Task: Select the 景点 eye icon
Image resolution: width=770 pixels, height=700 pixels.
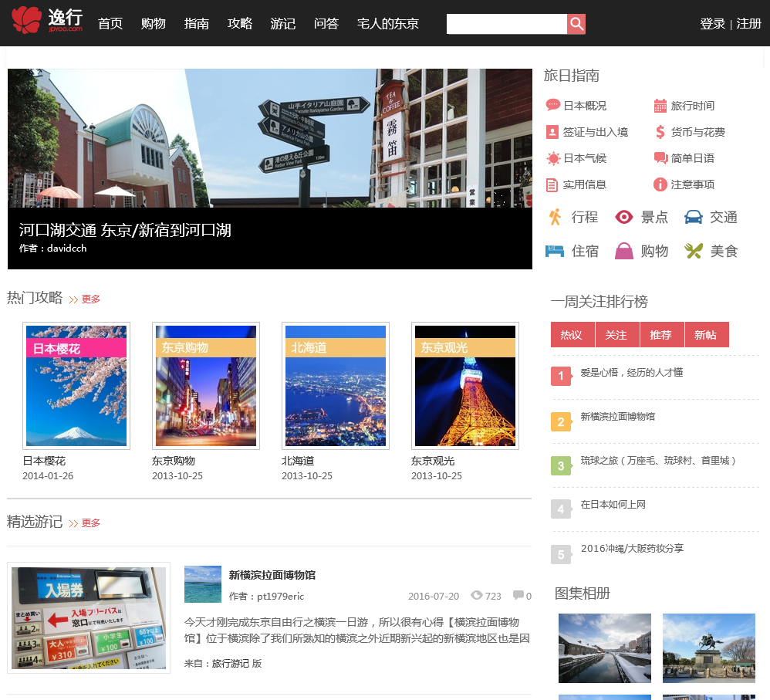Action: 623,217
